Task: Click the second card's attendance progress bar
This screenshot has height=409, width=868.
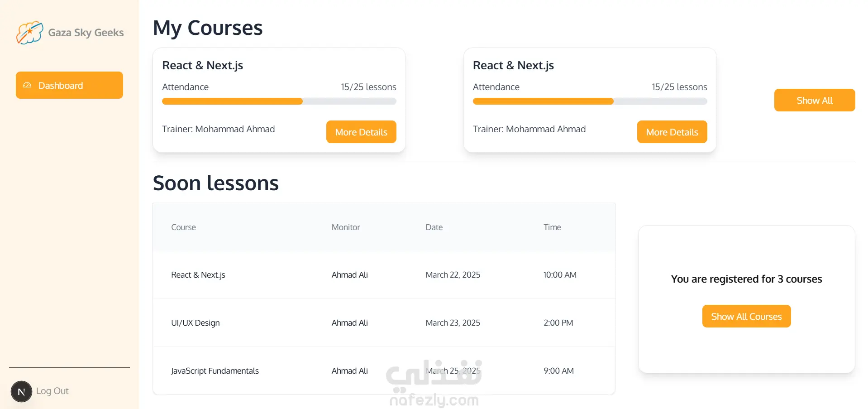Action: click(590, 101)
